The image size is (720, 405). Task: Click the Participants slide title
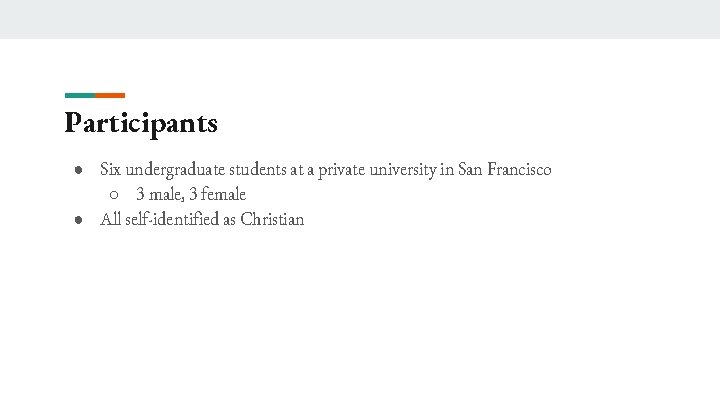pos(141,123)
